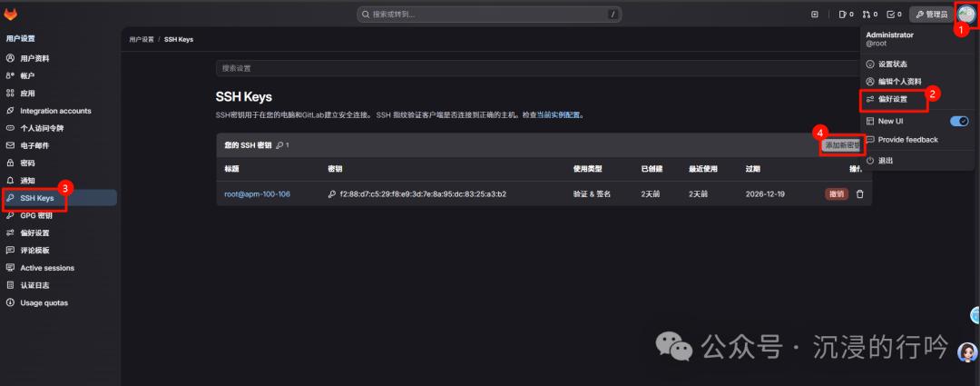
Task: Click the GitLab fox logo
Action: pyautogui.click(x=11, y=14)
